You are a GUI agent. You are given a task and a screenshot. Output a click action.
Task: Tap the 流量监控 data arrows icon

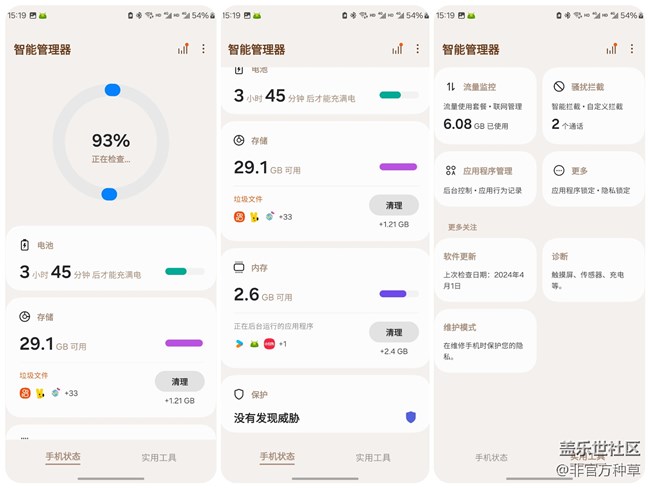coord(451,87)
